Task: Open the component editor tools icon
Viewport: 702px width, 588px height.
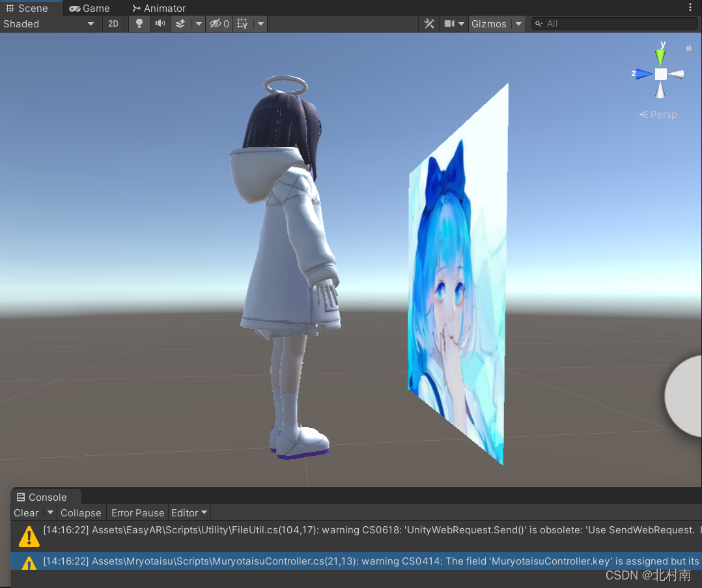Action: [x=429, y=23]
